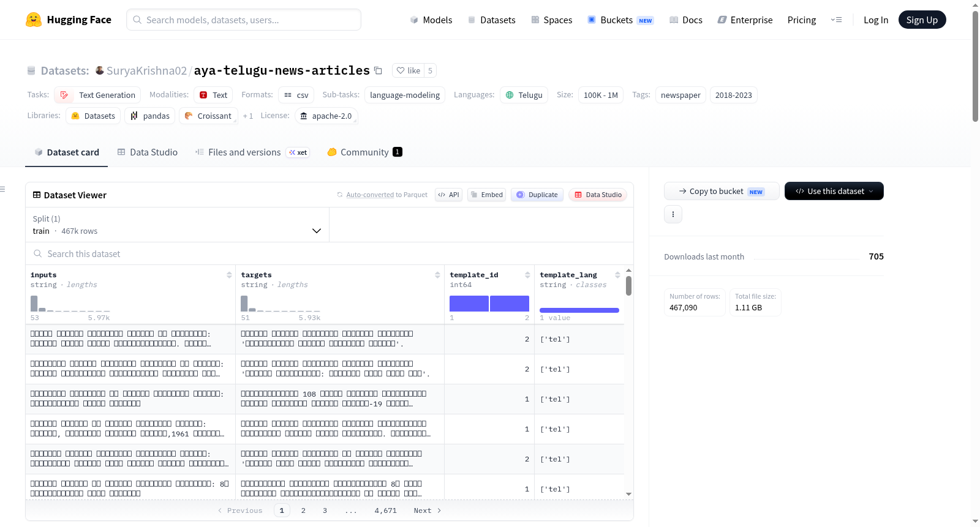Click the Search models, datasets, users field
The height and width of the screenshot is (527, 980).
point(244,20)
